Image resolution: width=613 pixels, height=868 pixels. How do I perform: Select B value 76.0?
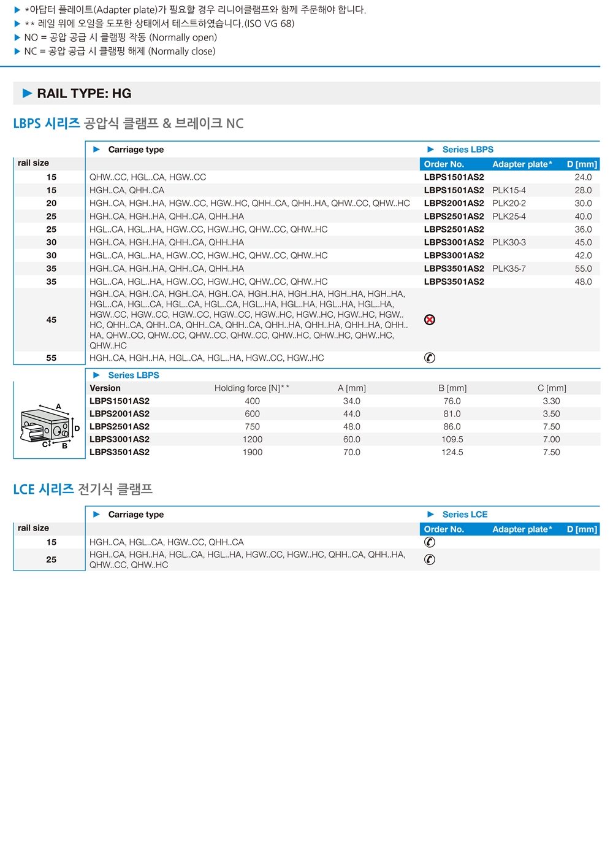point(452,401)
